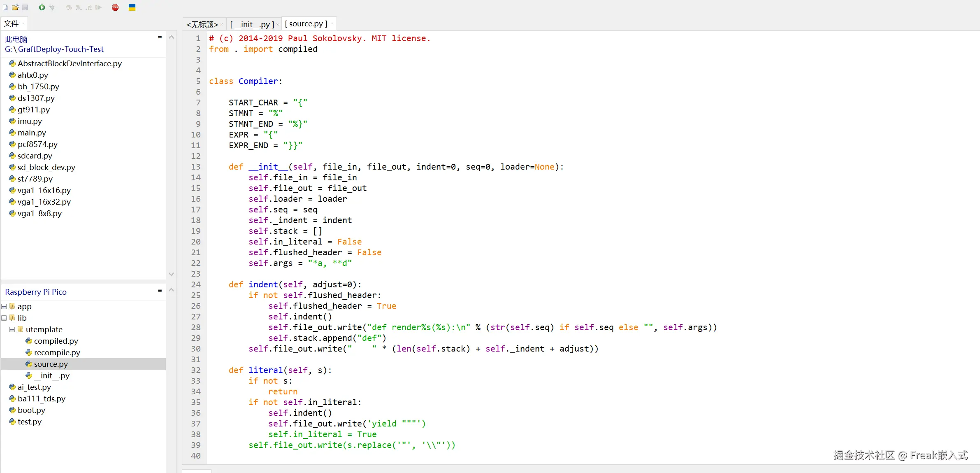Select main.py in local files list

tap(32, 133)
